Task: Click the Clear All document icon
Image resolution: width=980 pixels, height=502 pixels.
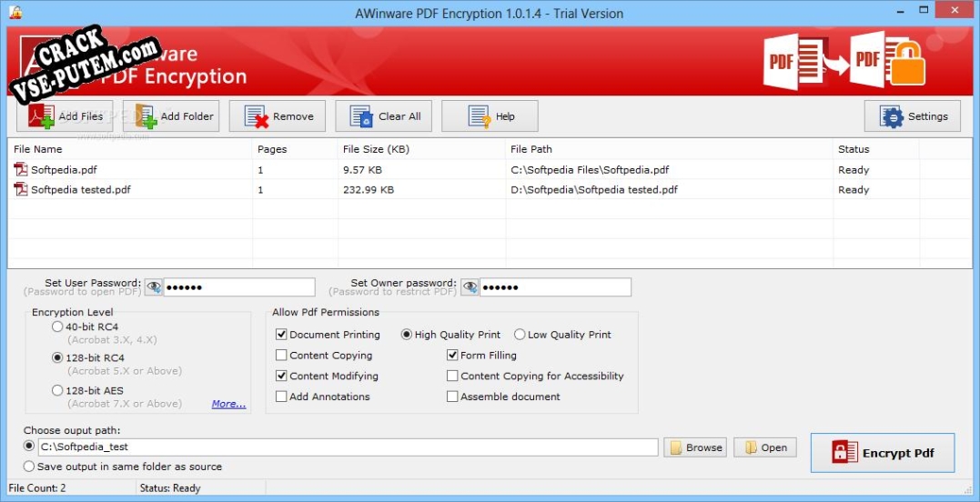Action: 361,116
